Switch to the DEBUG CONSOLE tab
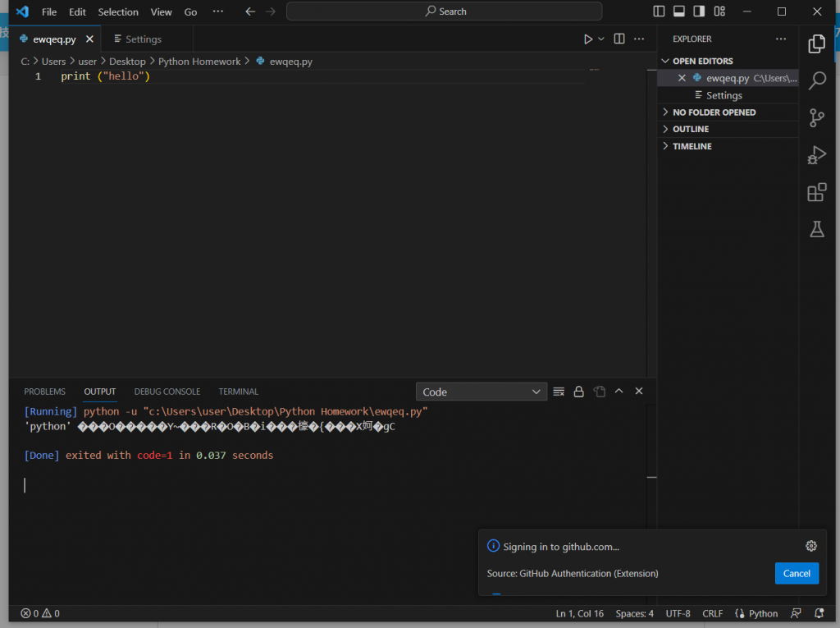The height and width of the screenshot is (628, 840). 167,392
